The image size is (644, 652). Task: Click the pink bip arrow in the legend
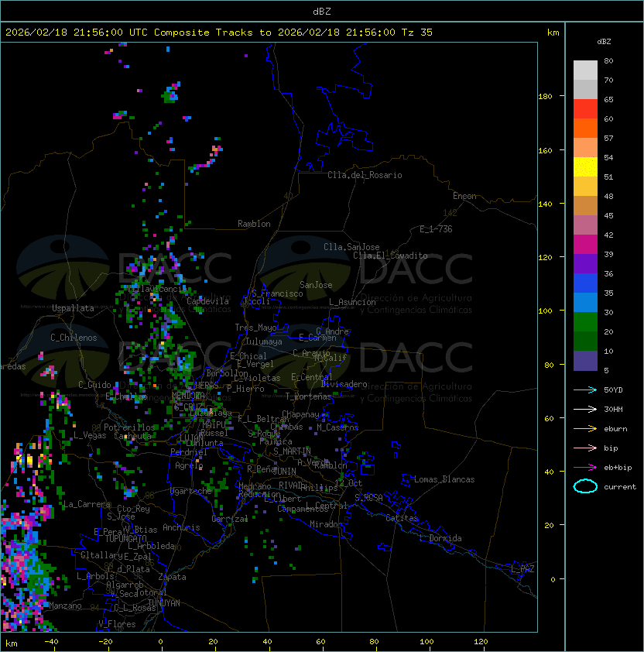point(585,448)
